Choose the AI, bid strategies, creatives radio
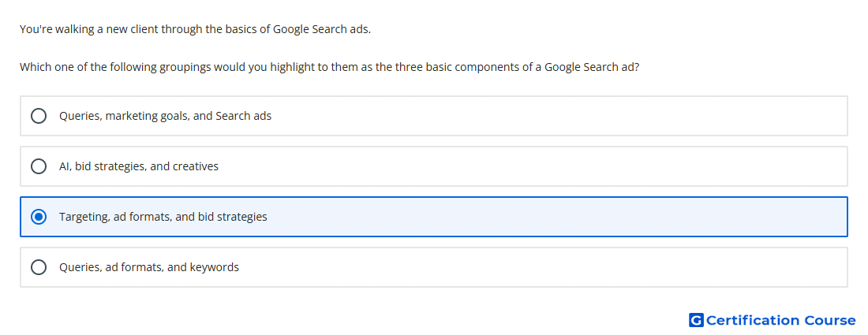This screenshot has height=335, width=868. [x=39, y=166]
